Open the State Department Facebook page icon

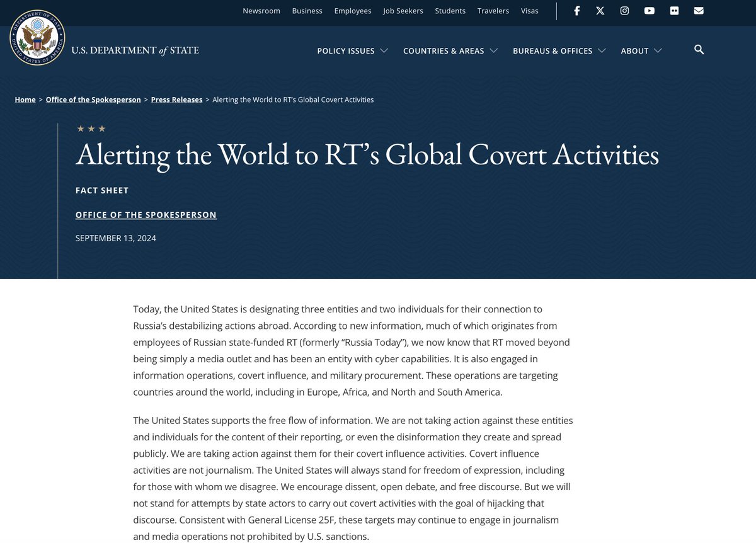576,11
